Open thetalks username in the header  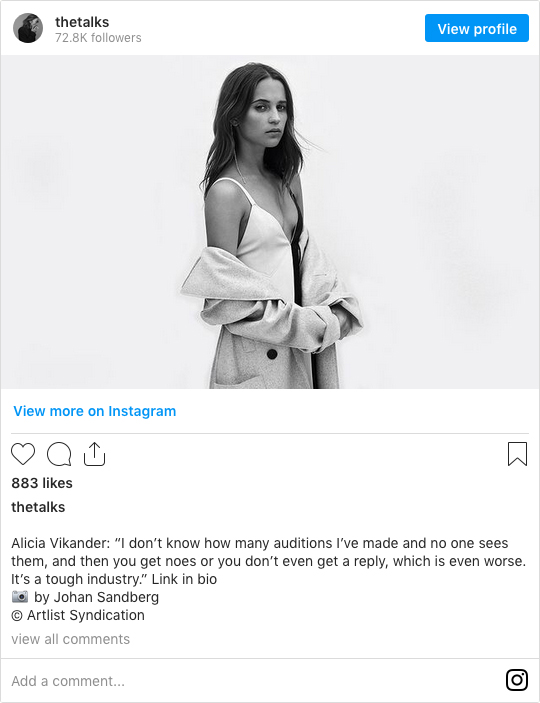click(x=82, y=22)
